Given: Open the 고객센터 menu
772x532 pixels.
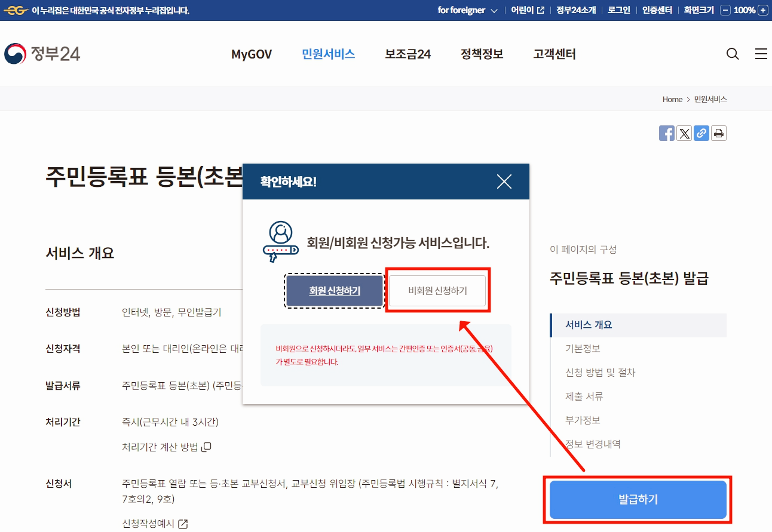Looking at the screenshot, I should pyautogui.click(x=555, y=54).
